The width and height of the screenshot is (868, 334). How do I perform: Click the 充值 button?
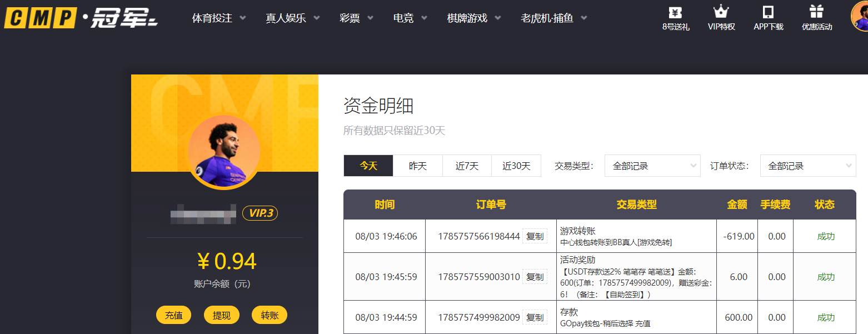(174, 315)
